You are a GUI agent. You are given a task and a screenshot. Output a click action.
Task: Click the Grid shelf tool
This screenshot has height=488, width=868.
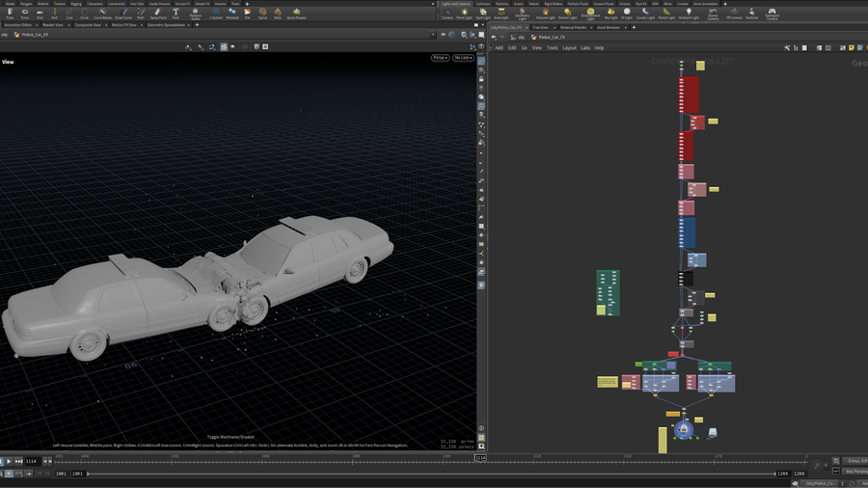(x=40, y=14)
